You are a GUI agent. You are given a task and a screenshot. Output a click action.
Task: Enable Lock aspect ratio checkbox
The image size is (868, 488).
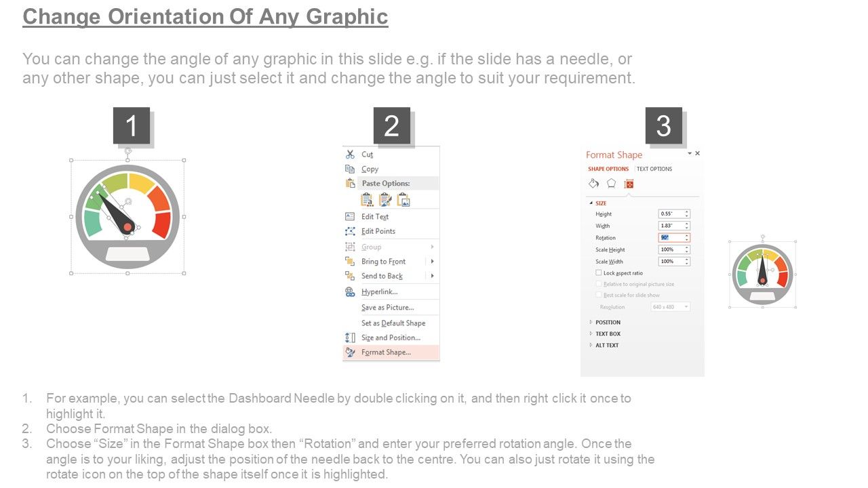point(598,273)
